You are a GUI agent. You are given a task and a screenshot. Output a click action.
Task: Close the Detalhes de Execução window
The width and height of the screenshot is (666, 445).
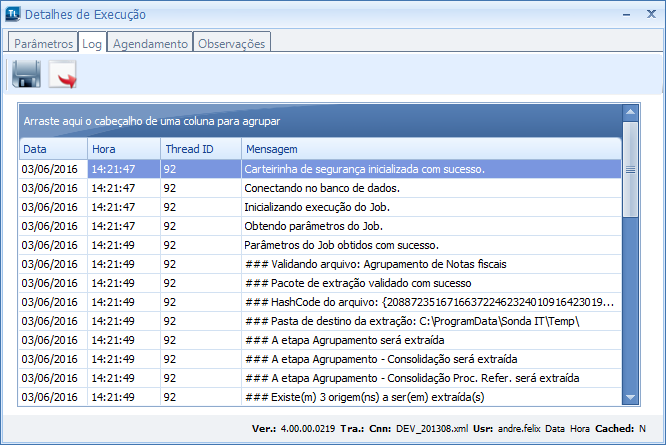[x=650, y=14]
